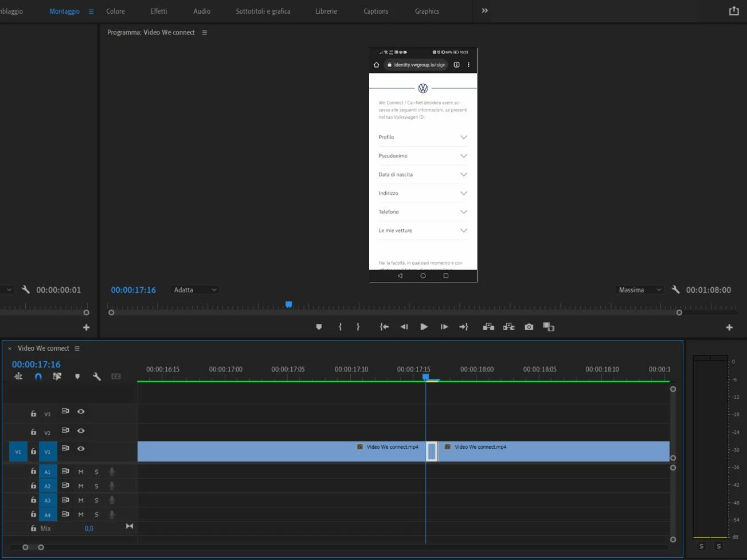Viewport: 747px width, 560px height.
Task: Open the Librerie workspace tab
Action: point(326,11)
